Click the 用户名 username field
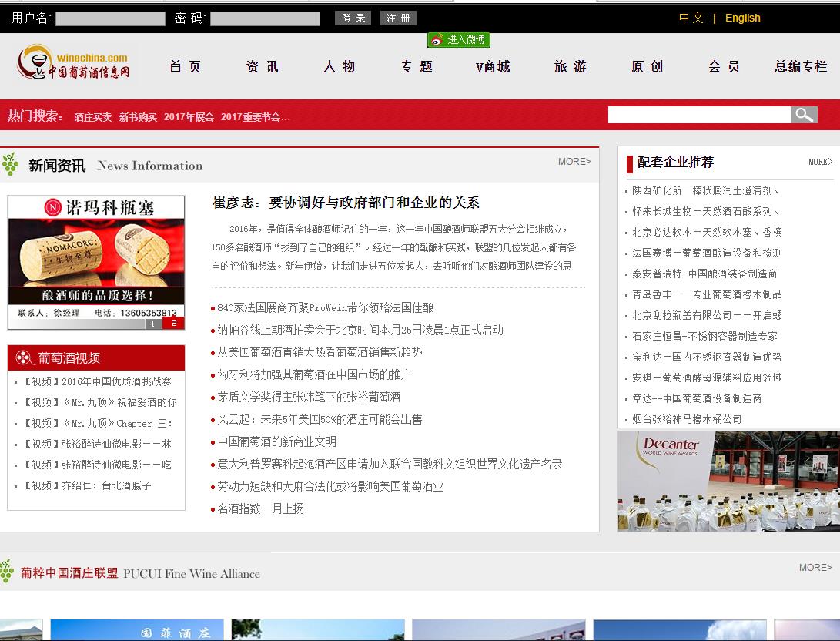840x641 pixels. 110,18
